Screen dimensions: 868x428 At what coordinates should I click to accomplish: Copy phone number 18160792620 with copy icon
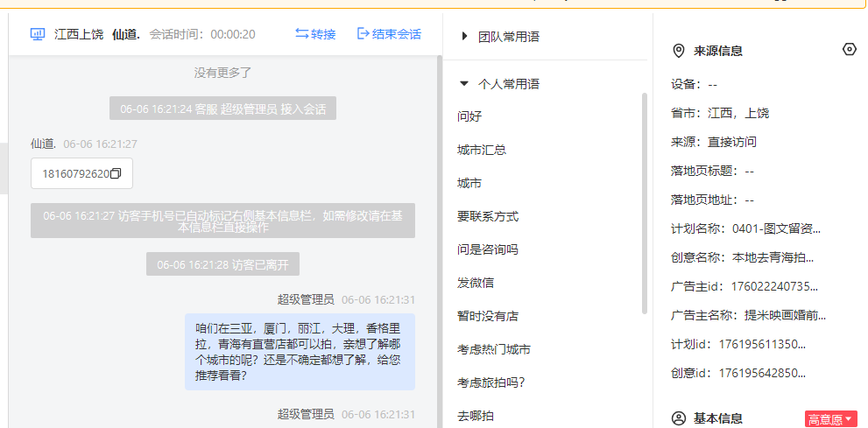click(116, 173)
